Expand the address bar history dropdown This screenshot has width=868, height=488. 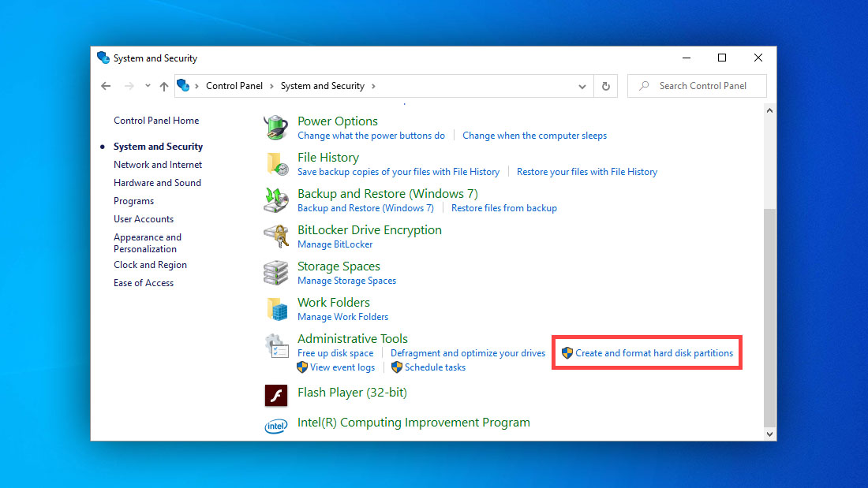point(582,86)
